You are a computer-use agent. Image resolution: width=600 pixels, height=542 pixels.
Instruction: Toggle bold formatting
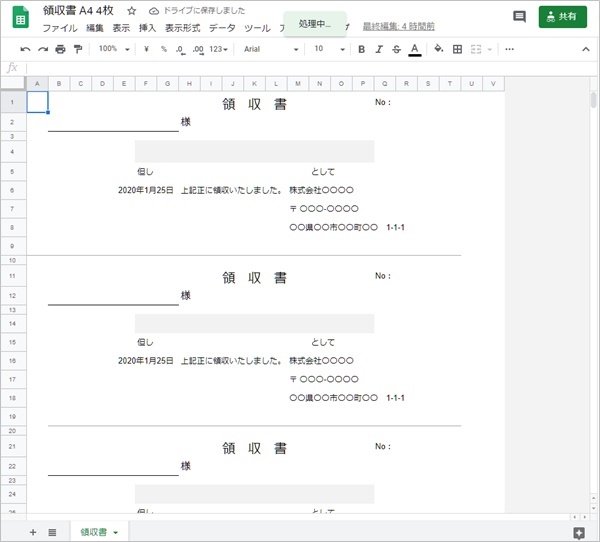(361, 49)
